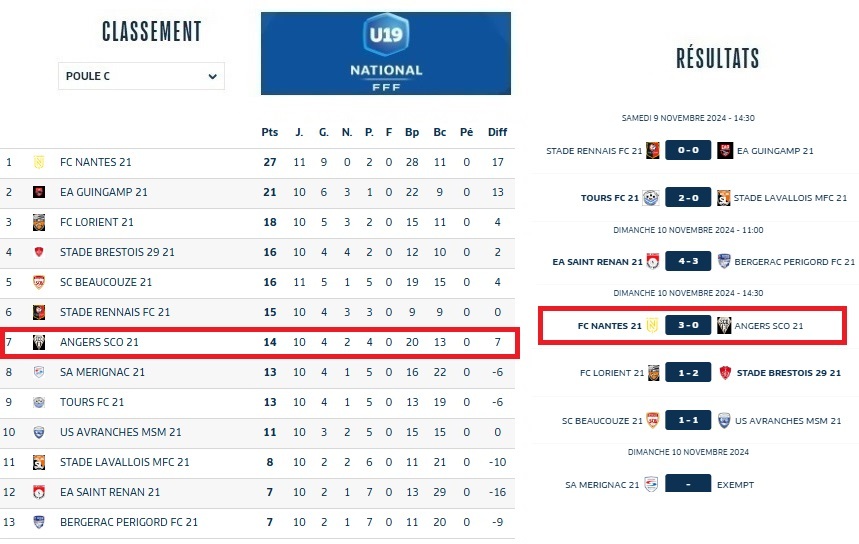Click the Angers SCO crest in standings
This screenshot has height=544, width=859.
[x=39, y=342]
